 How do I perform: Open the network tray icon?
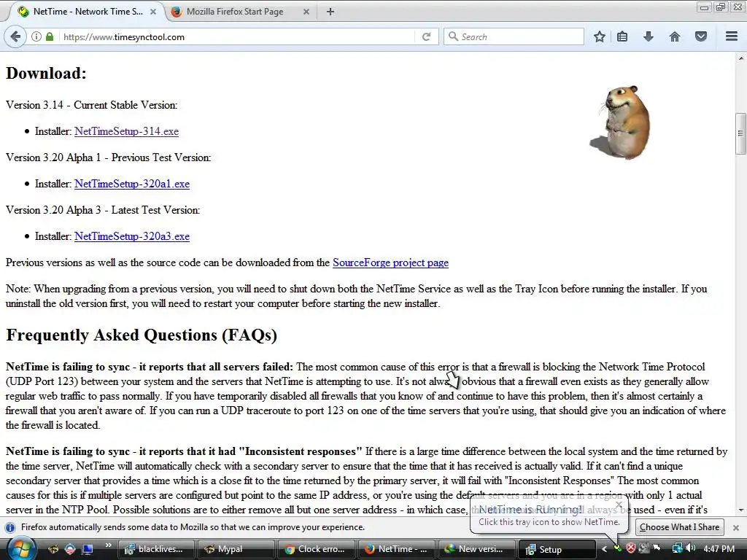(x=676, y=548)
